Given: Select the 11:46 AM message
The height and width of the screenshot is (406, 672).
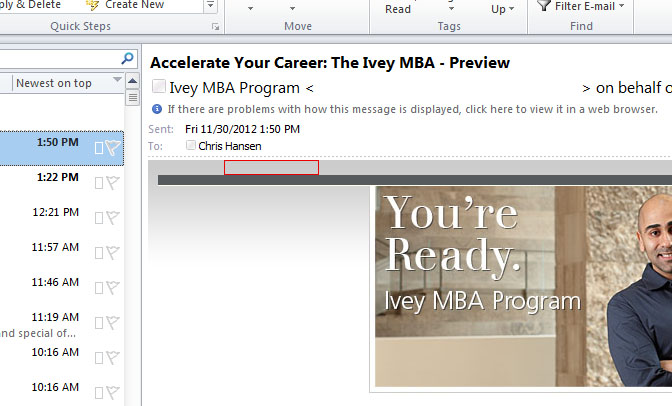Looking at the screenshot, I should [x=62, y=288].
